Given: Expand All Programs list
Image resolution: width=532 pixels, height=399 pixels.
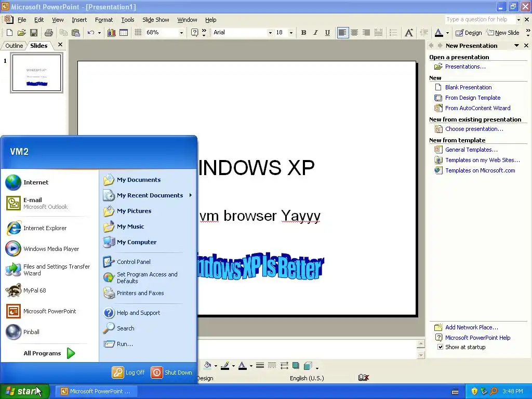Looking at the screenshot, I should click(49, 353).
